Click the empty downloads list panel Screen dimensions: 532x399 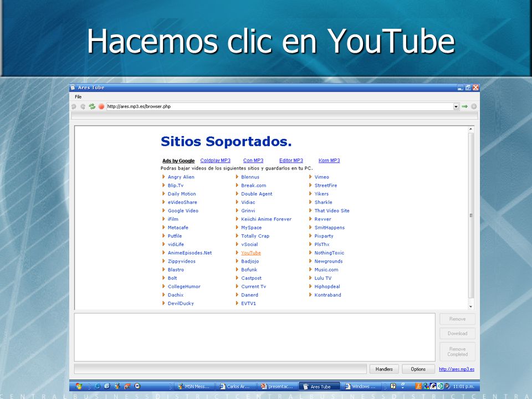[x=254, y=337]
